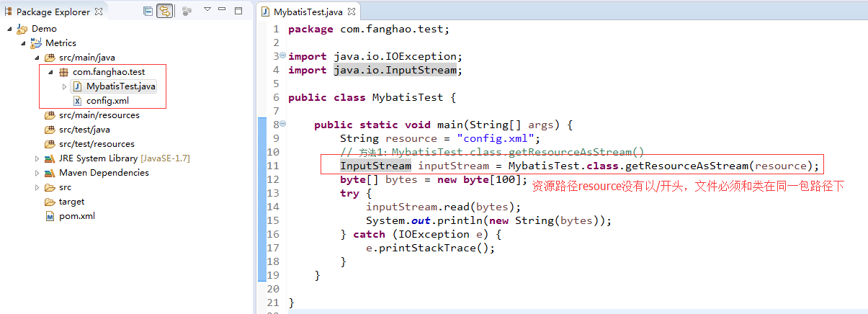Select the MybatisTest.java editor tab
This screenshot has width=868, height=314.
pos(308,12)
